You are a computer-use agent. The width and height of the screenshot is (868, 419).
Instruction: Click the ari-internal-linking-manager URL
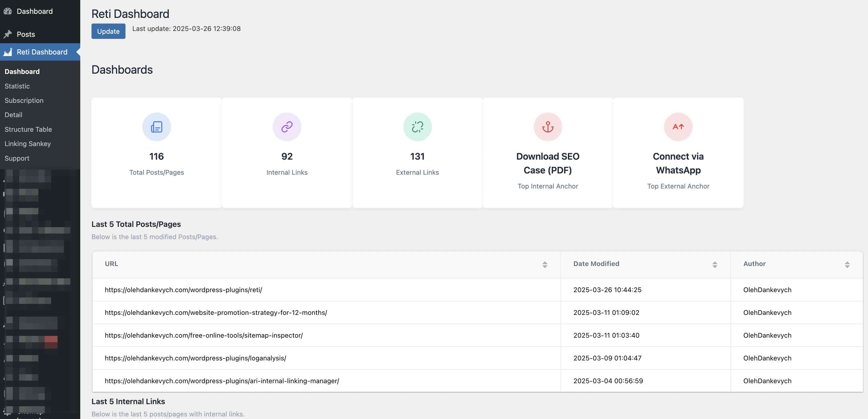[x=222, y=381]
